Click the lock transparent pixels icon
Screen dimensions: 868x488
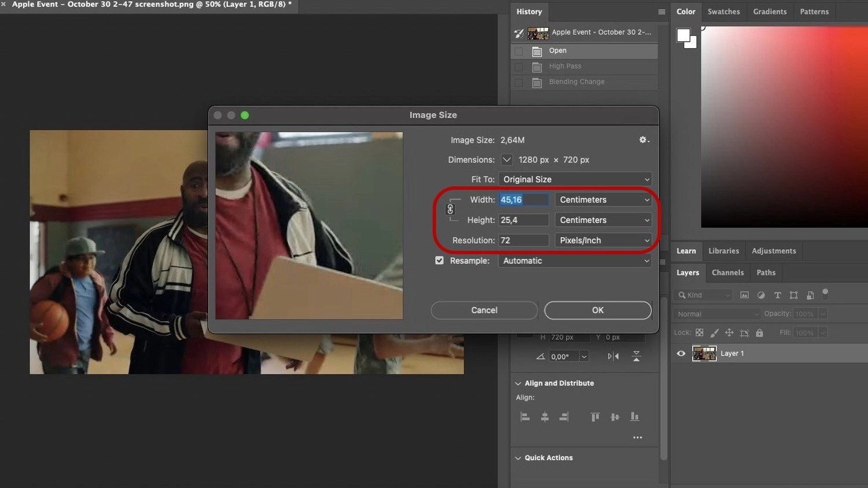[700, 333]
